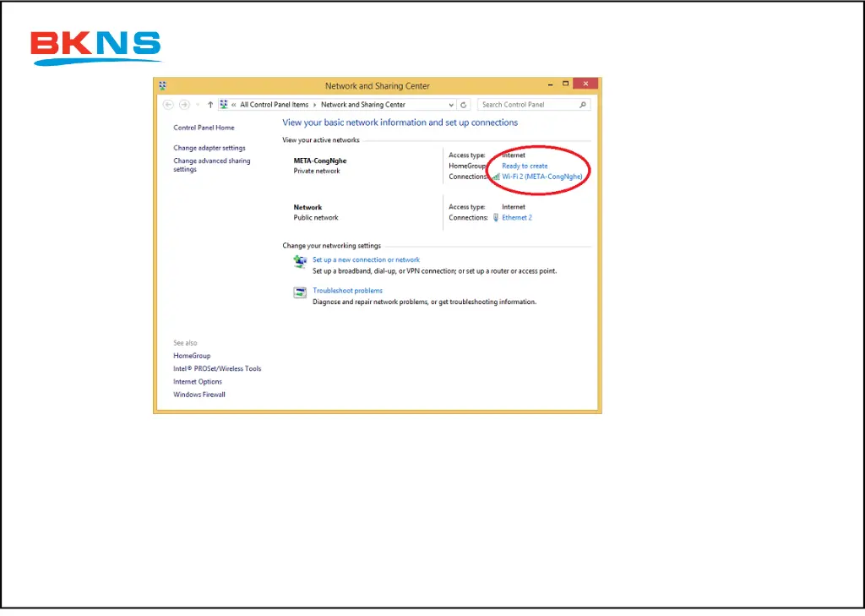Click the window icon in the title bar
Viewport: 865px width, 616px height.
click(x=162, y=85)
